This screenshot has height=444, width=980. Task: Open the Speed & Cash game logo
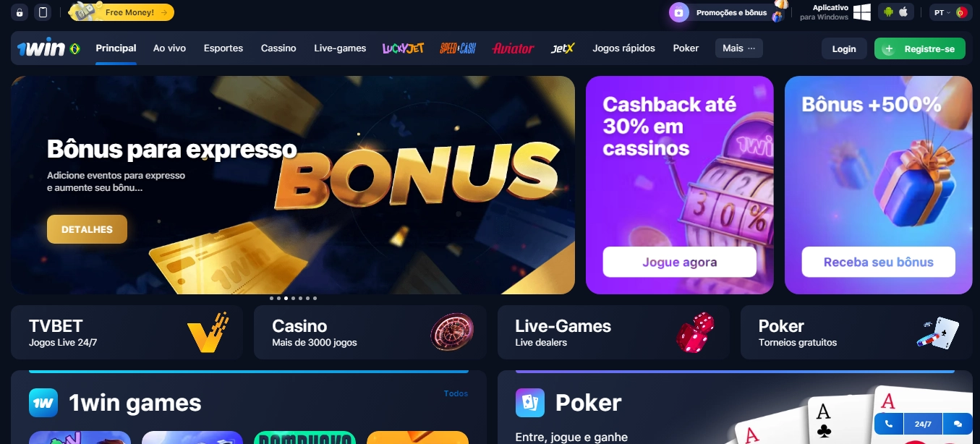(x=458, y=48)
